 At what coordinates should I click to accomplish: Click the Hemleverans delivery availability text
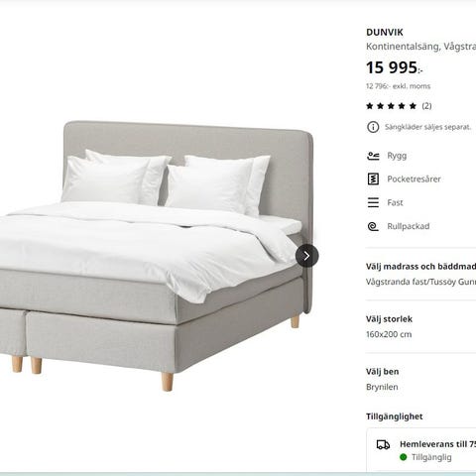coord(437,444)
